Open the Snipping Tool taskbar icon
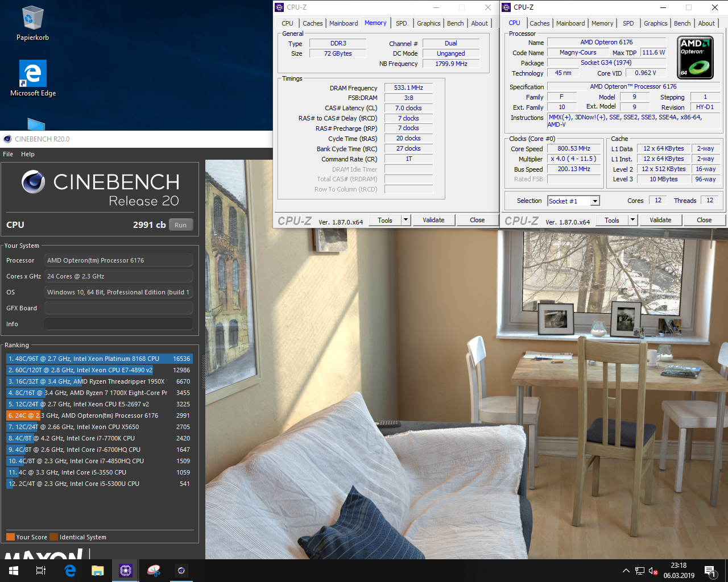Image resolution: width=728 pixels, height=582 pixels. (154, 571)
